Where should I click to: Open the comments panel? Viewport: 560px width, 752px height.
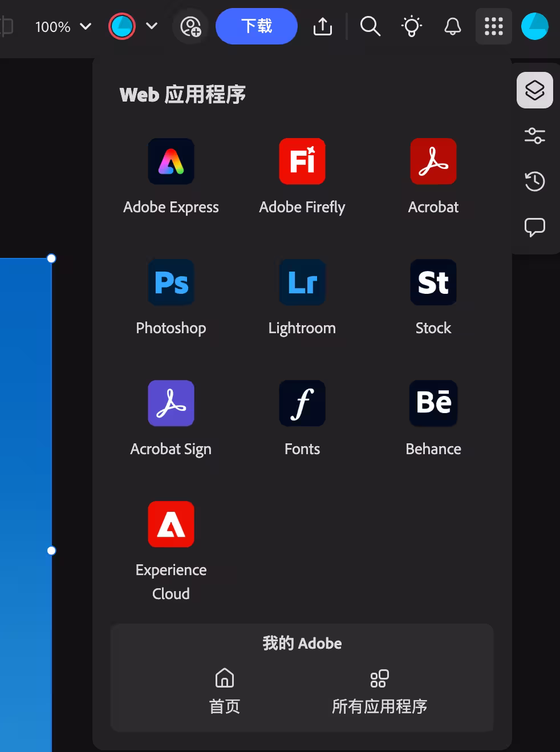click(x=534, y=227)
